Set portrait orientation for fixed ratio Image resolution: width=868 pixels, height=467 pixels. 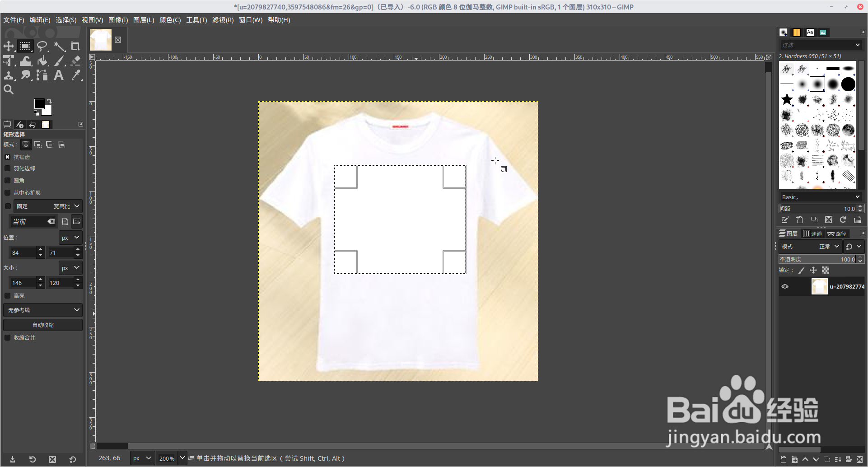pyautogui.click(x=65, y=221)
